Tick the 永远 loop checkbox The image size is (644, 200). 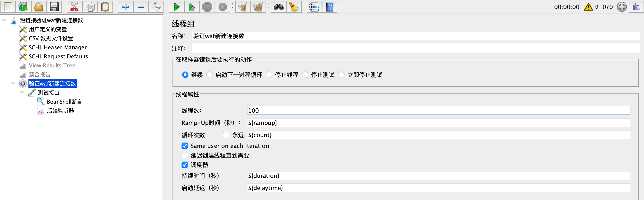(226, 135)
